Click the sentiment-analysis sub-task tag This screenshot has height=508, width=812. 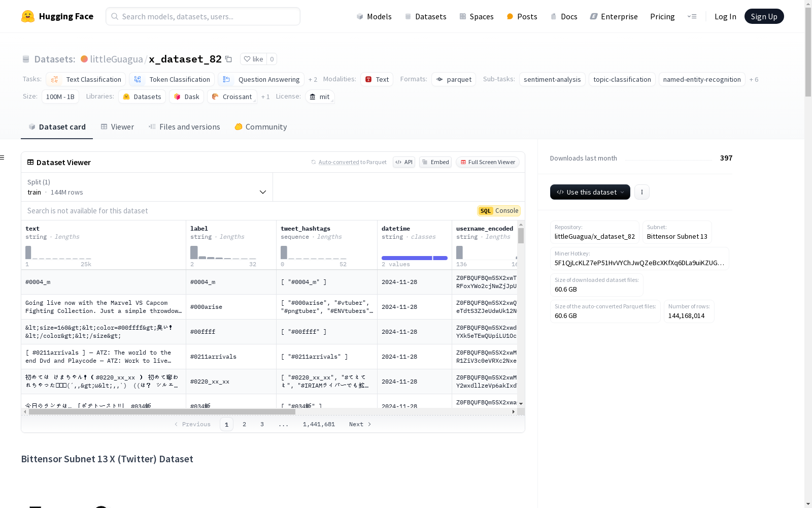(552, 80)
